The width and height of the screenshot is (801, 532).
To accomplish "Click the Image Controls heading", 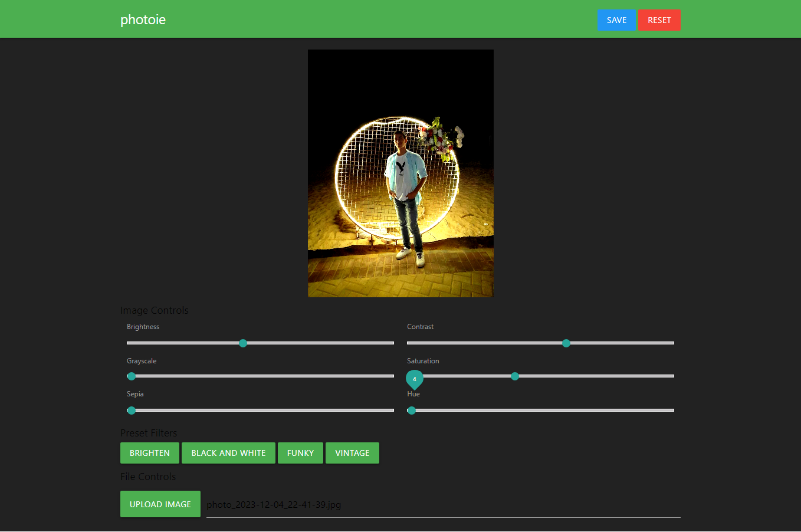I will (x=154, y=310).
